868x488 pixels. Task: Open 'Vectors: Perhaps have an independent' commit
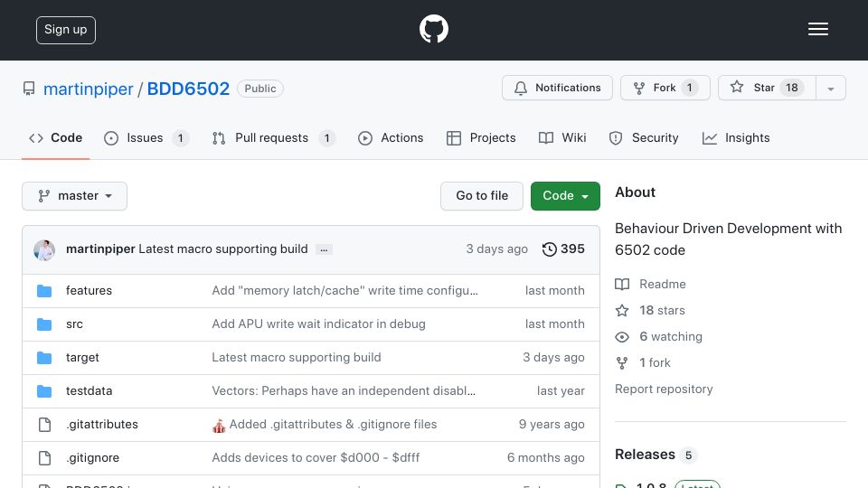344,391
